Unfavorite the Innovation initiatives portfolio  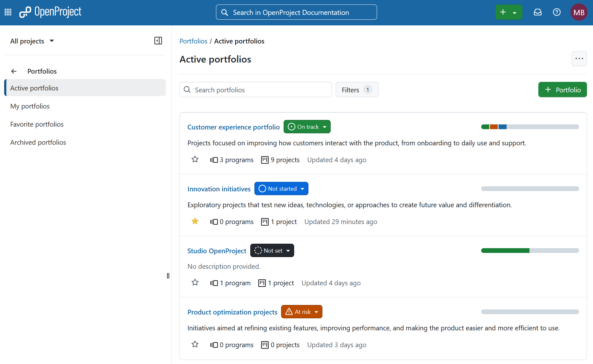point(195,221)
